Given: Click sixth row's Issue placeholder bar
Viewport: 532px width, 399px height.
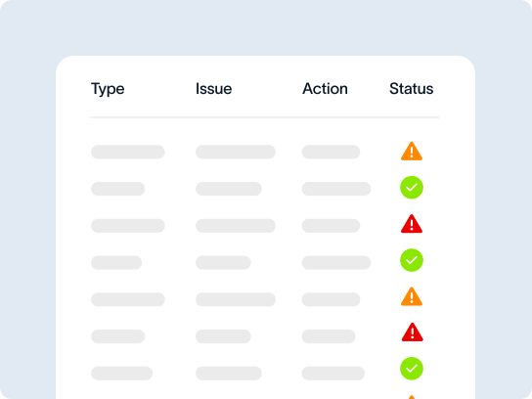Looking at the screenshot, I should [223, 336].
